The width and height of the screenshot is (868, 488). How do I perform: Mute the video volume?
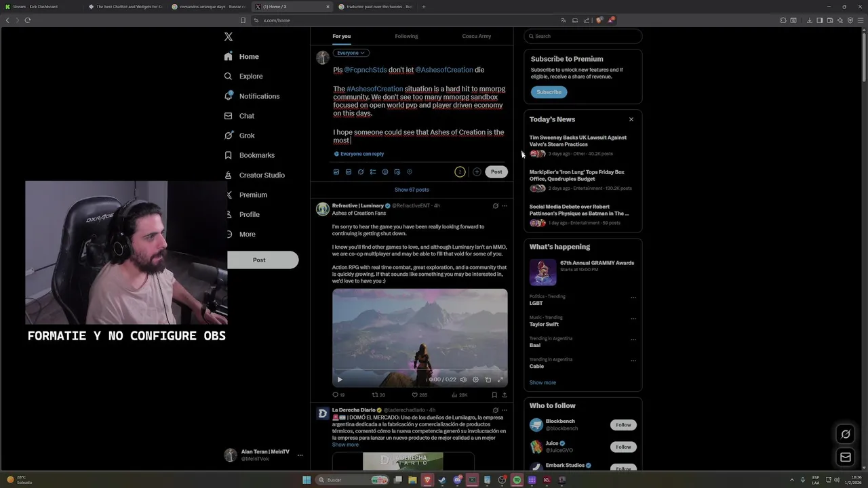[463, 380]
